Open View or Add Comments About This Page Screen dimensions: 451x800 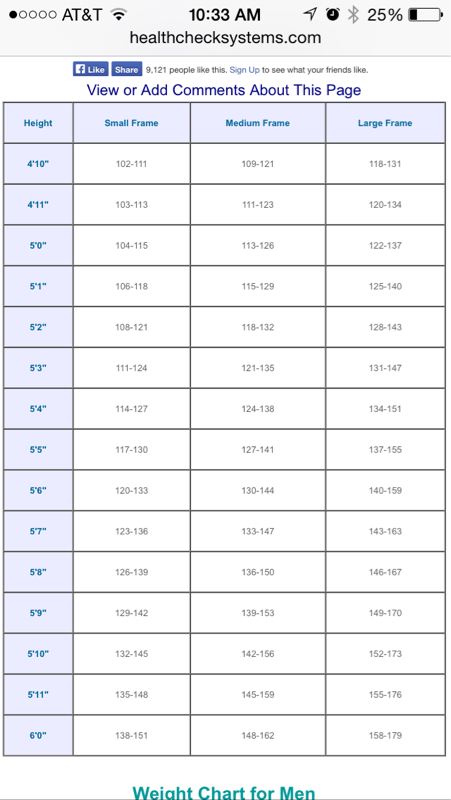223,90
